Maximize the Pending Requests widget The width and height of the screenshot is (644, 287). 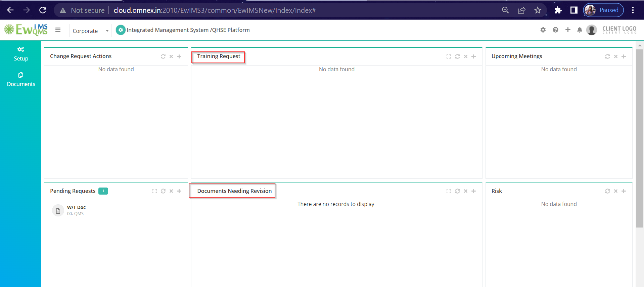click(154, 191)
